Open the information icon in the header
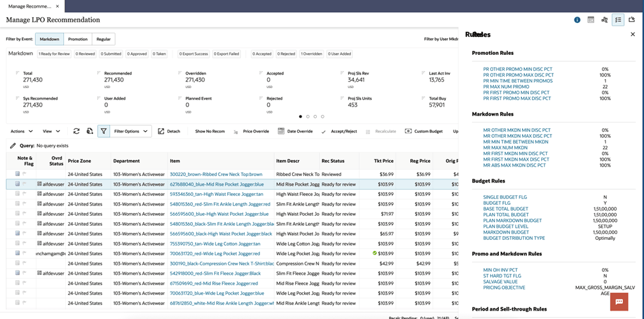Viewport: 644px width, 319px height. (577, 20)
